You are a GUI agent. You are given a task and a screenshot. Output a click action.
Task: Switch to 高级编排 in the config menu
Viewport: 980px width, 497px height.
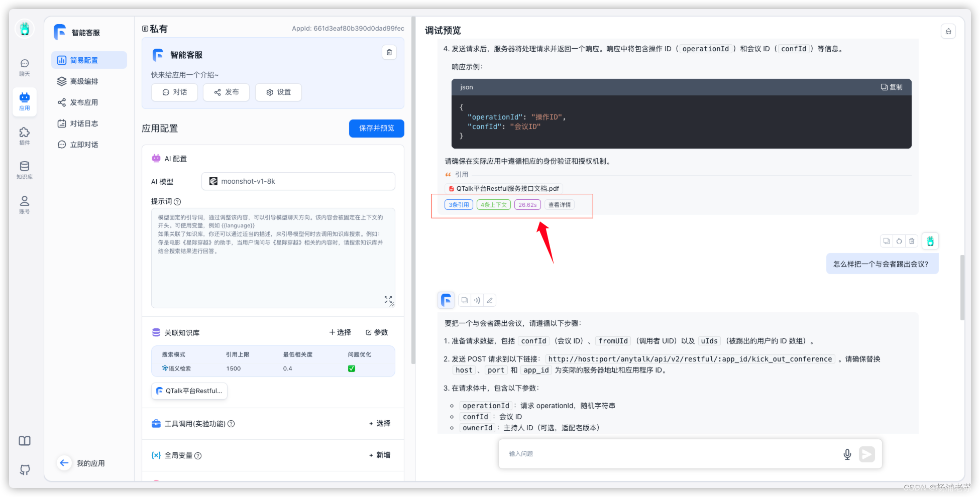click(x=84, y=81)
